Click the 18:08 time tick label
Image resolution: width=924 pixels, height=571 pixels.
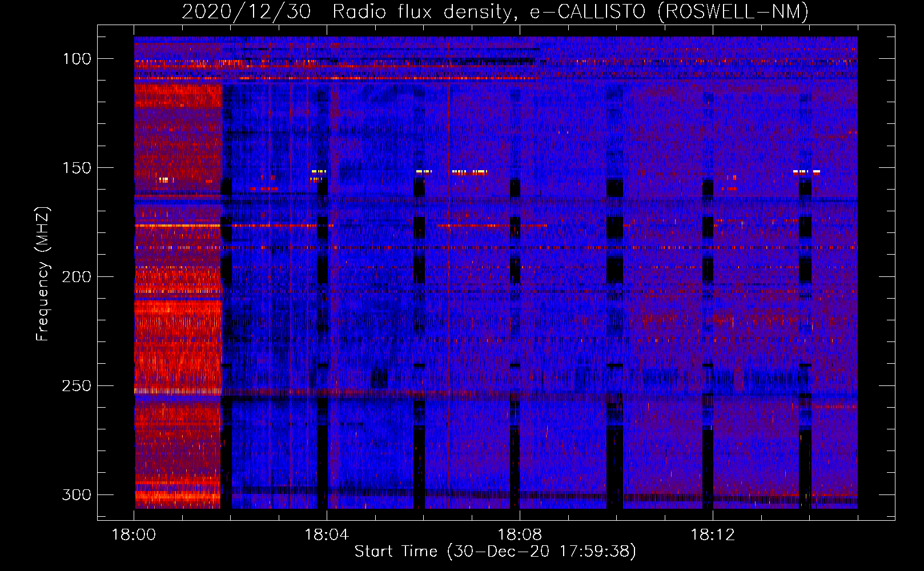coord(520,535)
